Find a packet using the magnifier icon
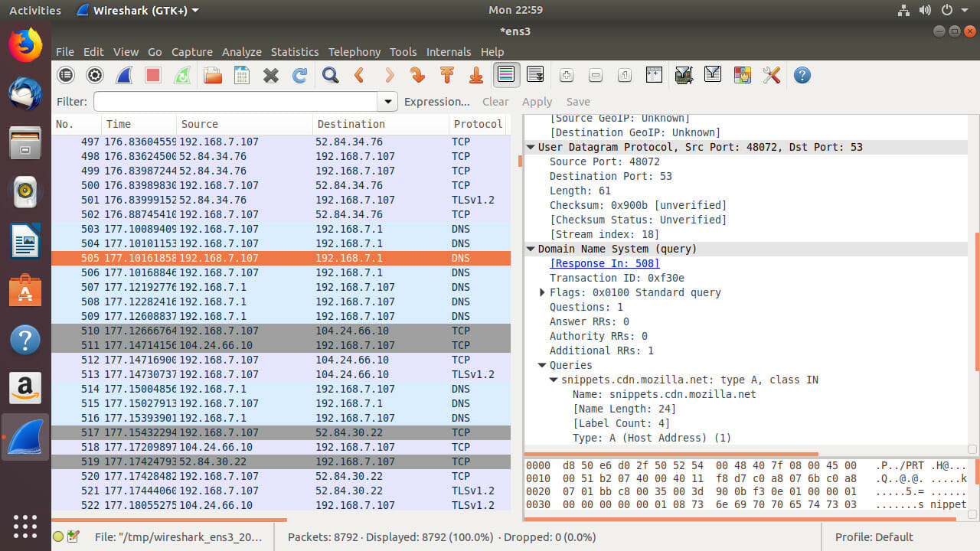Viewport: 980px width, 551px height. [x=330, y=75]
